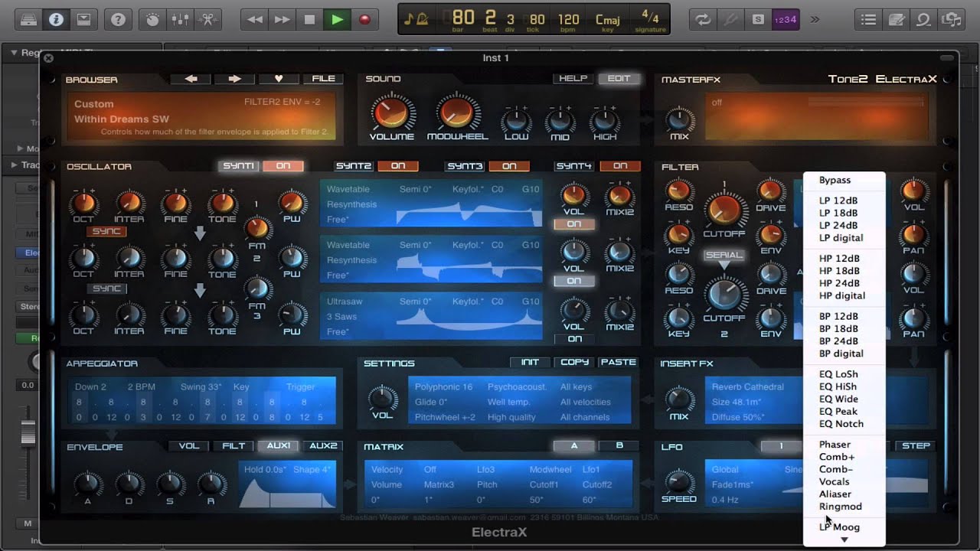Toggle the grey SYNC button
This screenshot has height=551, width=980.
coord(106,289)
